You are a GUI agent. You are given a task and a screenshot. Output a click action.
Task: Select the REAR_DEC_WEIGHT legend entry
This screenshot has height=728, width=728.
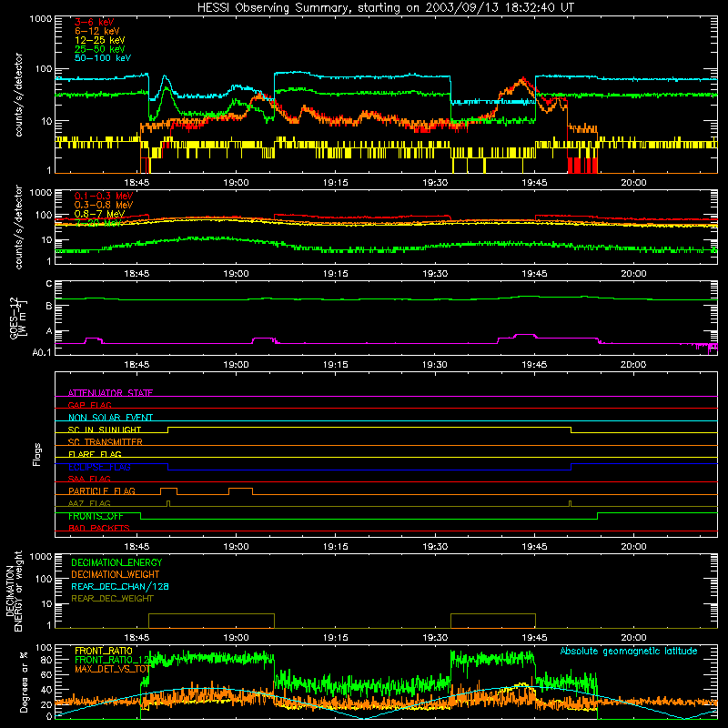(x=112, y=599)
